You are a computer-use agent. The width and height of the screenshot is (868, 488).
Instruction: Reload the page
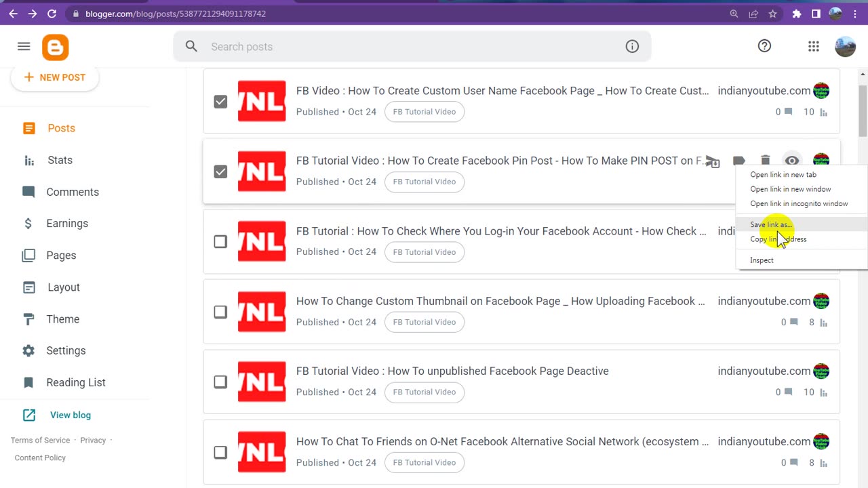click(52, 14)
